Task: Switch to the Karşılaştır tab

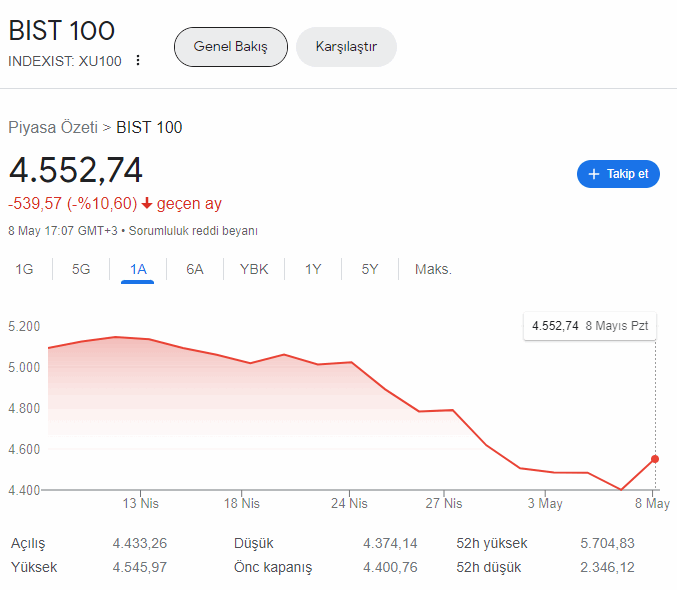Action: [346, 47]
